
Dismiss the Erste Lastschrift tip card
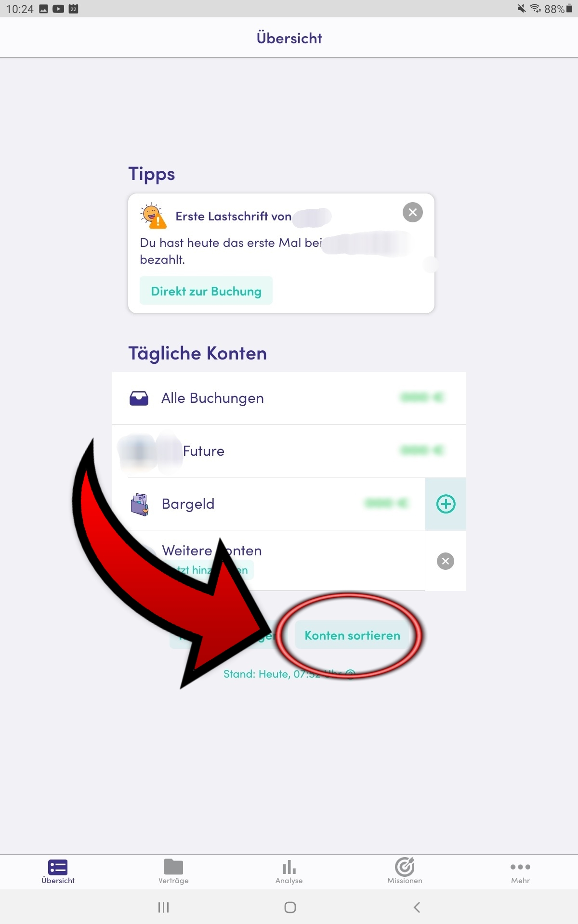click(x=413, y=212)
